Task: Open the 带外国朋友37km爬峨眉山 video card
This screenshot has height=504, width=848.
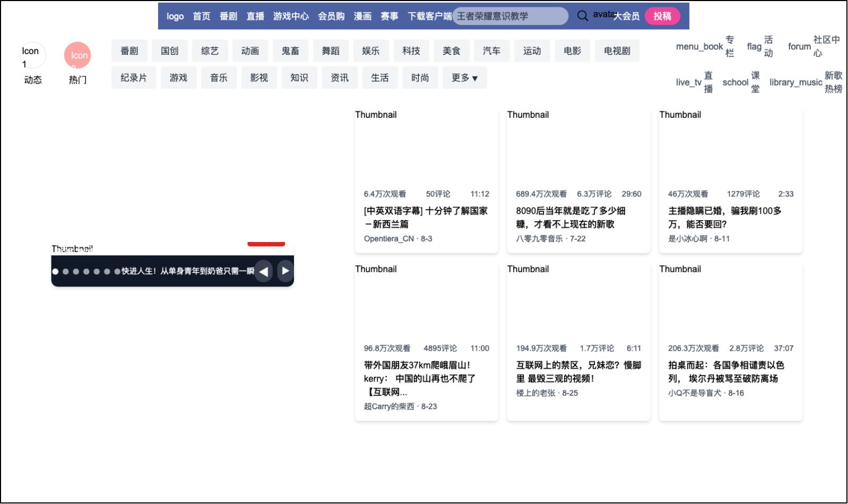Action: coord(426,371)
